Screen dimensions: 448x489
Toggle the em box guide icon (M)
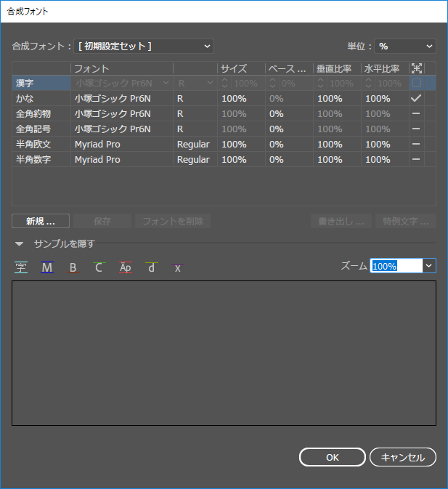coord(47,267)
